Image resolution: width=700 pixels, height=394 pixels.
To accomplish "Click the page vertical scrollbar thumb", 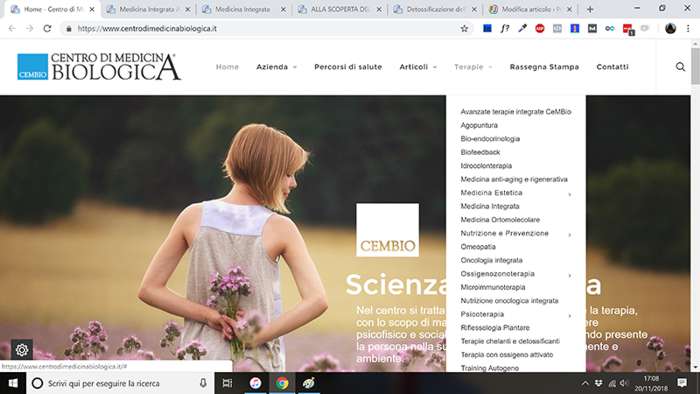I will coord(695,66).
